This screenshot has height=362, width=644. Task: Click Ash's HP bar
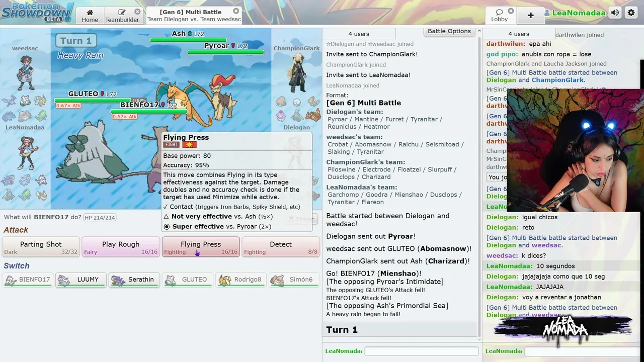tap(188, 40)
